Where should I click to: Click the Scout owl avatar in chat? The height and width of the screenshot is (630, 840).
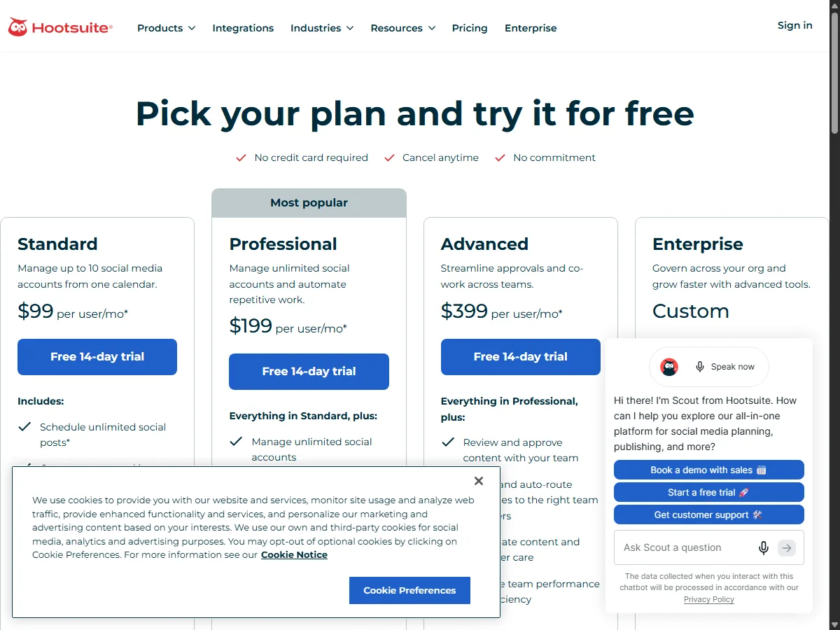[669, 367]
